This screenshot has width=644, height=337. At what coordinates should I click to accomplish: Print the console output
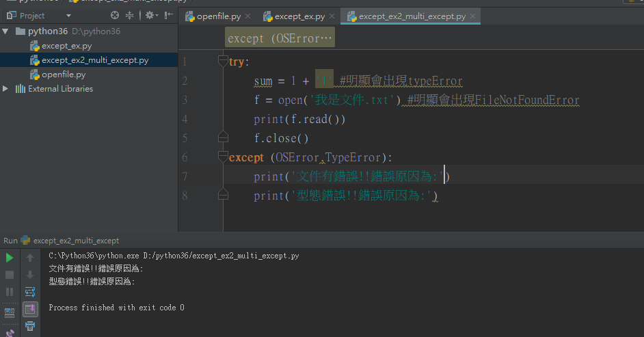30,326
